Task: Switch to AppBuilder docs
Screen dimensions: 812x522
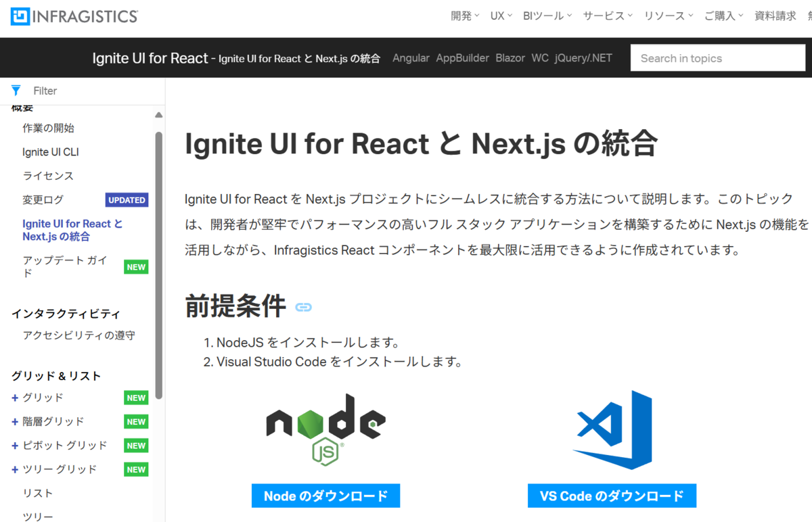Action: click(462, 58)
